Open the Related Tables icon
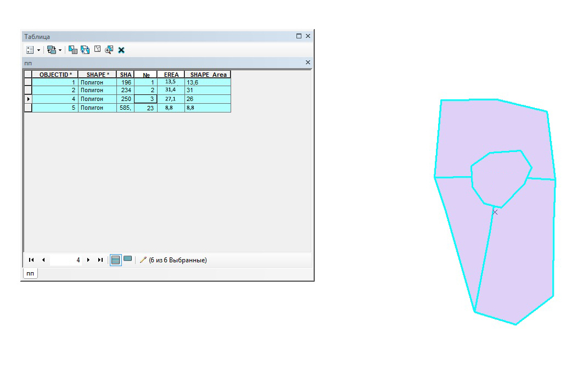Screen dimensions: 588x371 tap(52, 50)
